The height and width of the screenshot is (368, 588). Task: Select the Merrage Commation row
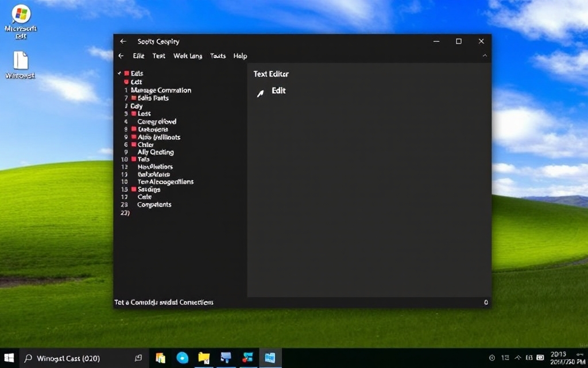pos(161,90)
